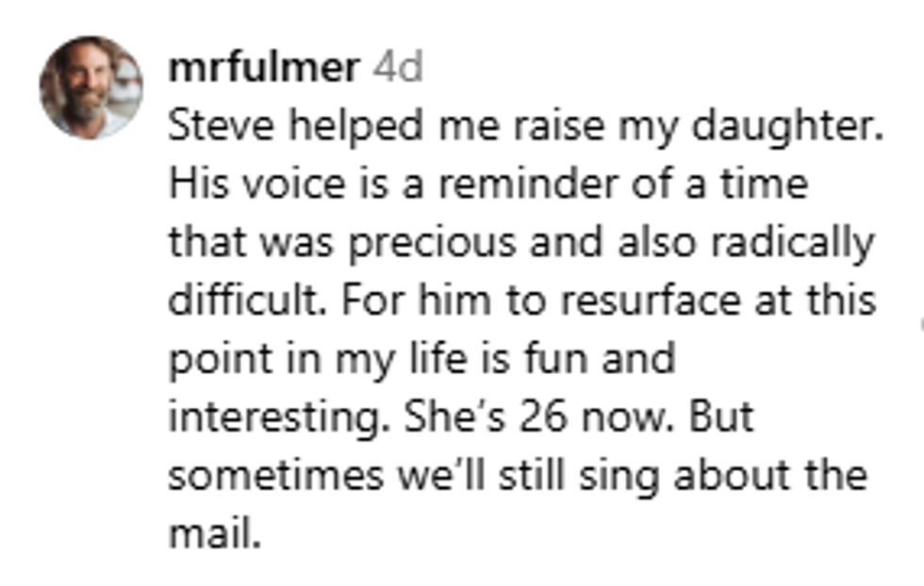
Task: Click the 4d comment timestamp
Action: point(397,68)
